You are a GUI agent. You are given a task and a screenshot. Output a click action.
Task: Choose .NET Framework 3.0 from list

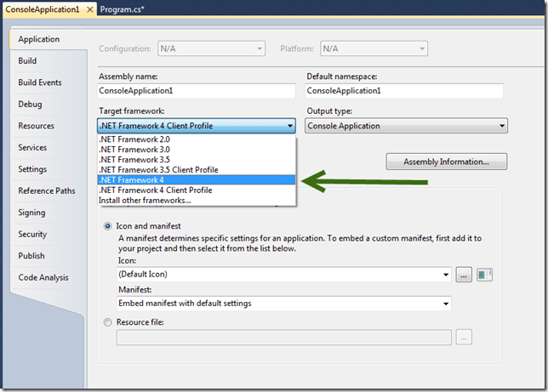tap(197, 150)
